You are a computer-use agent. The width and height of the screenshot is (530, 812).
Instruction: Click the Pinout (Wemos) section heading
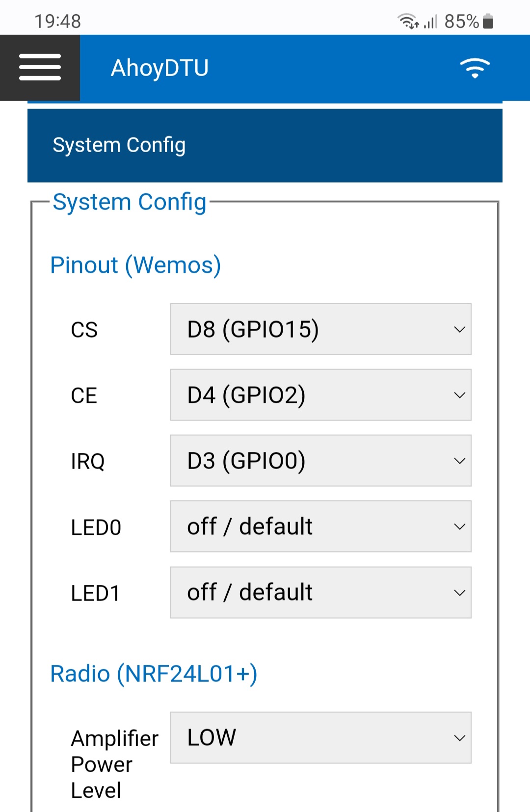(135, 265)
